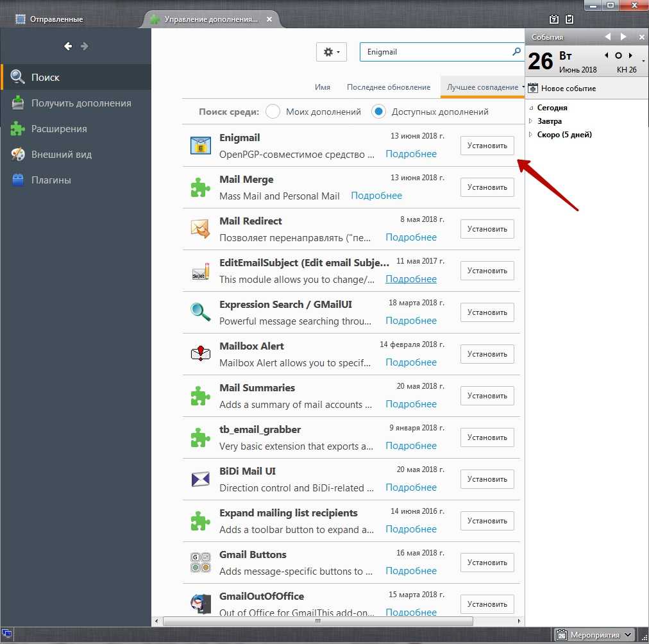Expand the "Скоро (5 дней)" section

[x=530, y=135]
